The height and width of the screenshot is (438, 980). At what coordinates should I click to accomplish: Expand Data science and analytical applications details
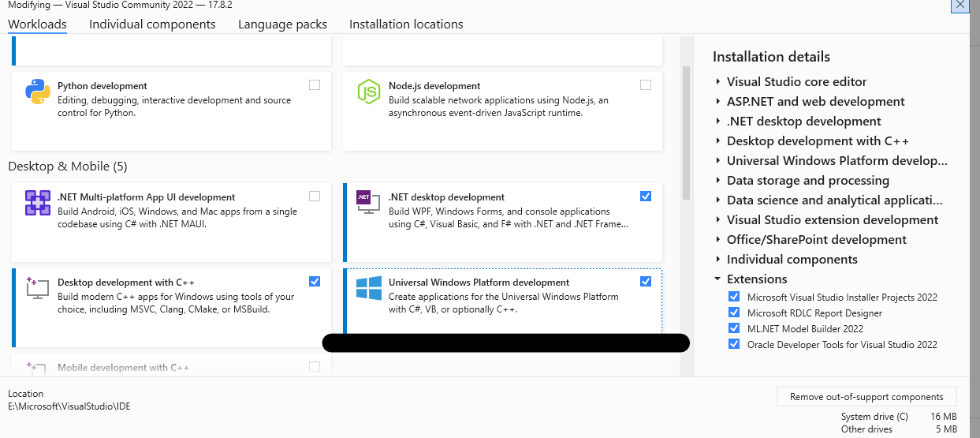718,200
